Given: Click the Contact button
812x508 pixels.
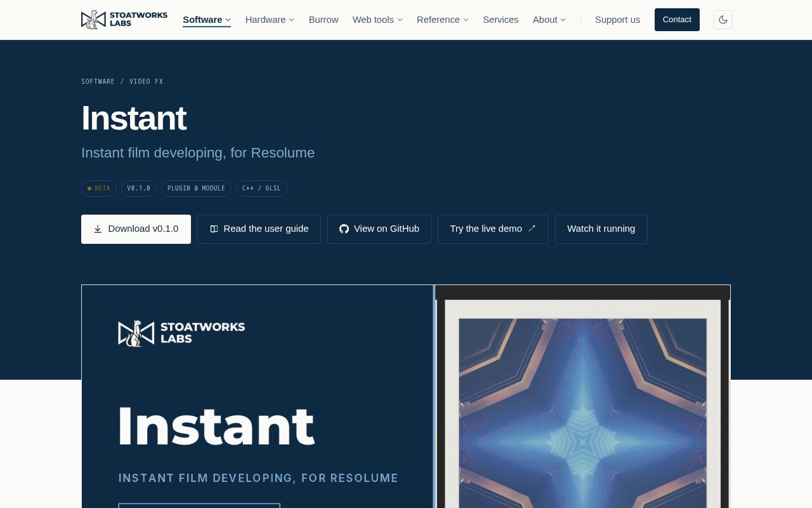Looking at the screenshot, I should (x=677, y=20).
